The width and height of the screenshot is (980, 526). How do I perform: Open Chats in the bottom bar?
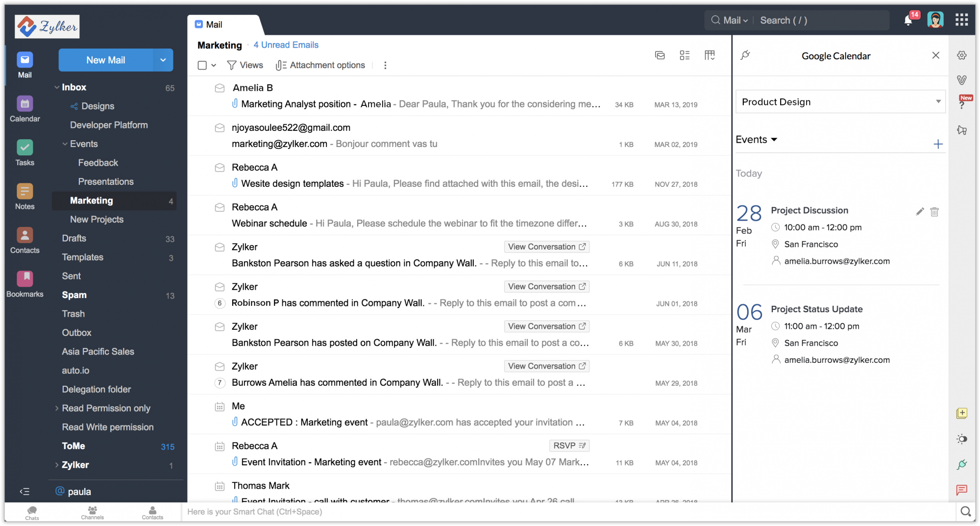[x=32, y=513]
